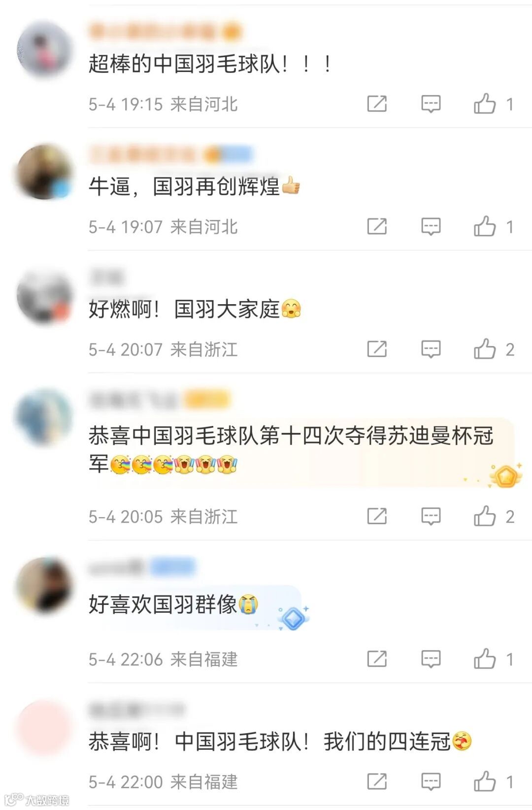Like the comment '牛逼，国羽再创辉煌'
The height and width of the screenshot is (810, 532).
pyautogui.click(x=485, y=227)
